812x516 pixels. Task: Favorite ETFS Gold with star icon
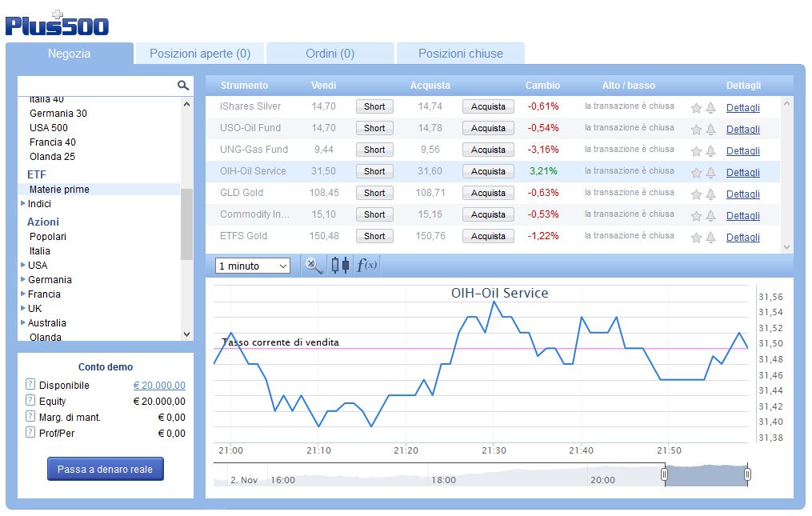click(696, 238)
